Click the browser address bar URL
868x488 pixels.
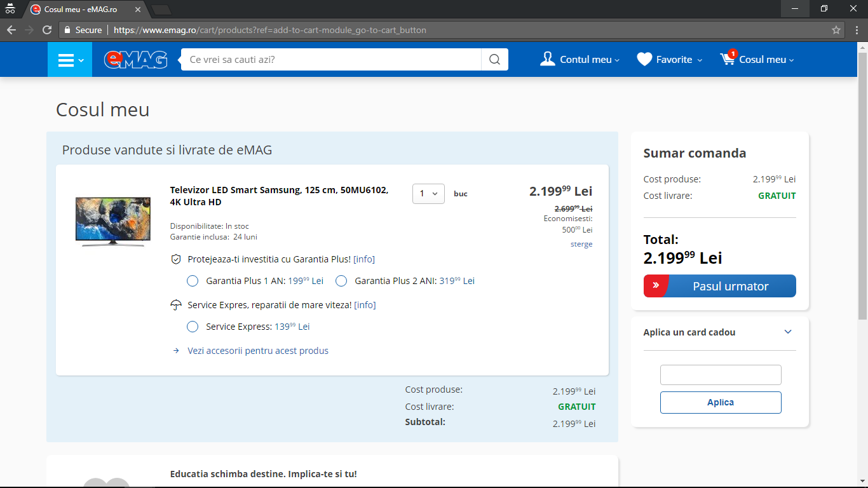point(270,30)
